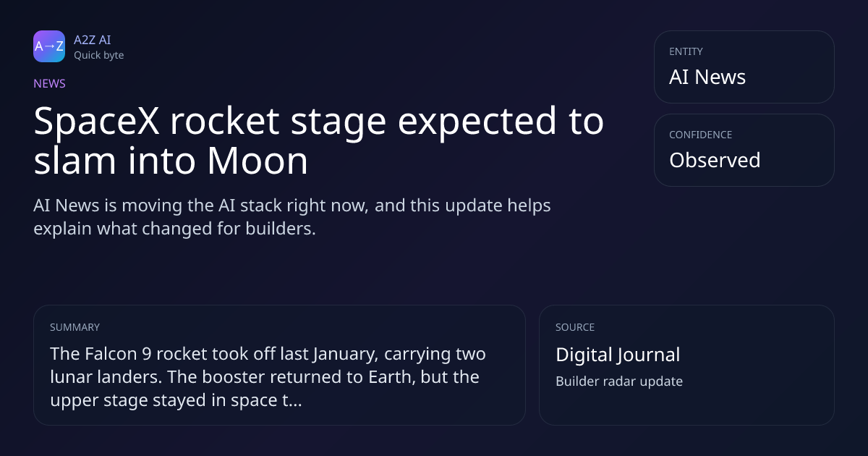Open the SUMMARY card

tap(279, 365)
